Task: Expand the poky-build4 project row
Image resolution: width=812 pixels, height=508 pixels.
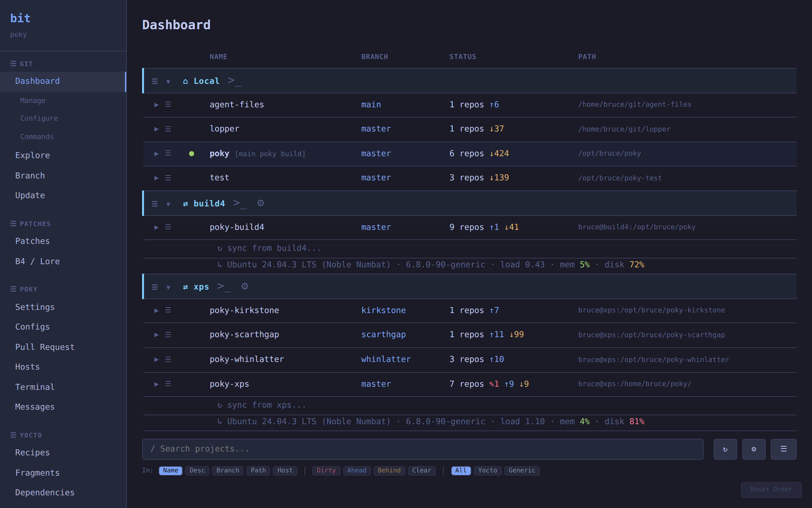Action: pos(156,227)
